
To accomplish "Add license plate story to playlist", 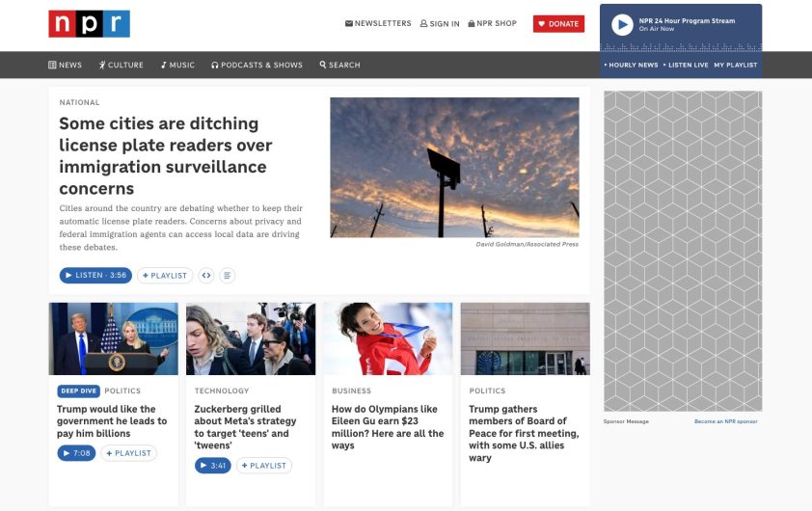I will [165, 276].
